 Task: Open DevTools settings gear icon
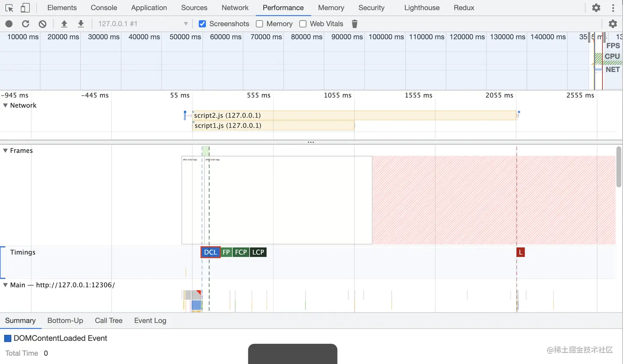[596, 8]
